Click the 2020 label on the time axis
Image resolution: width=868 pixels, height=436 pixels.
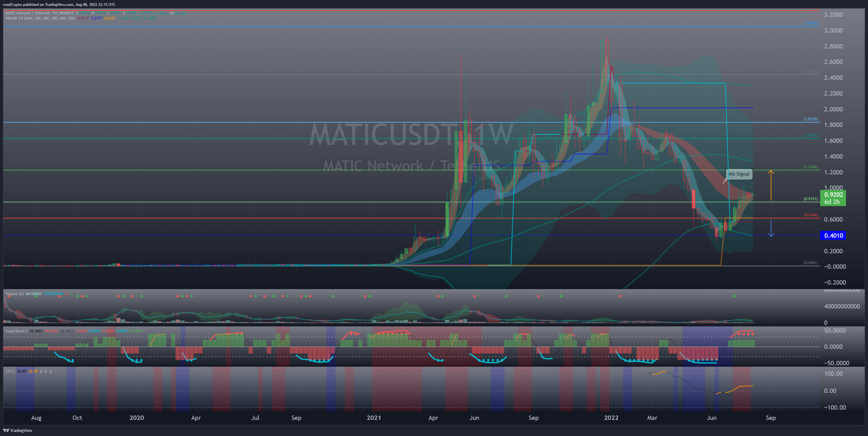[137, 418]
